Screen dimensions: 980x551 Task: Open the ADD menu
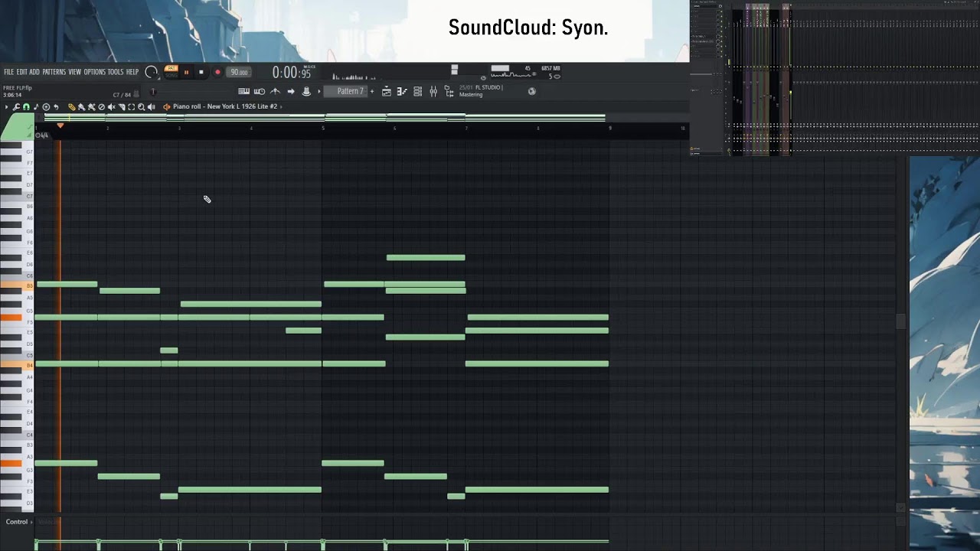34,72
